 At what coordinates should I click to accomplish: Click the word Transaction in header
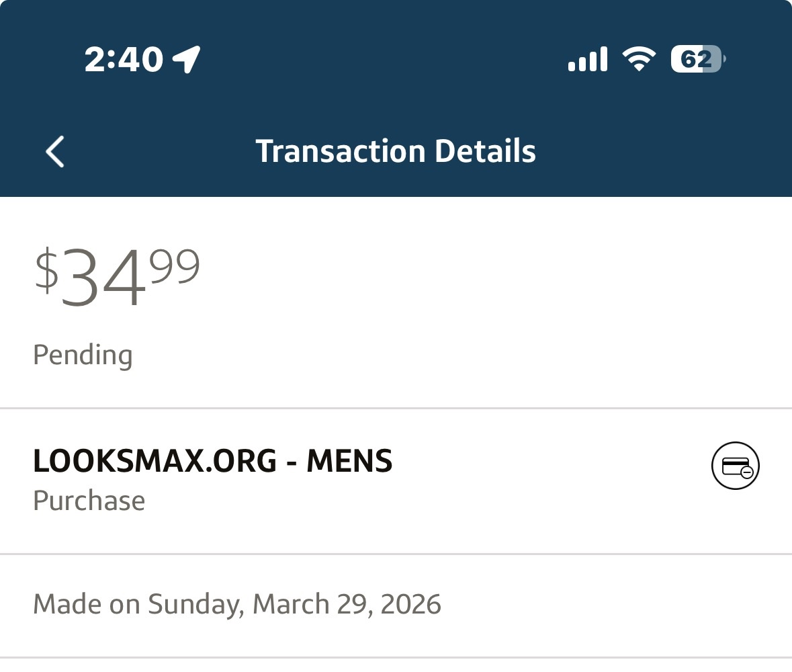click(x=341, y=151)
